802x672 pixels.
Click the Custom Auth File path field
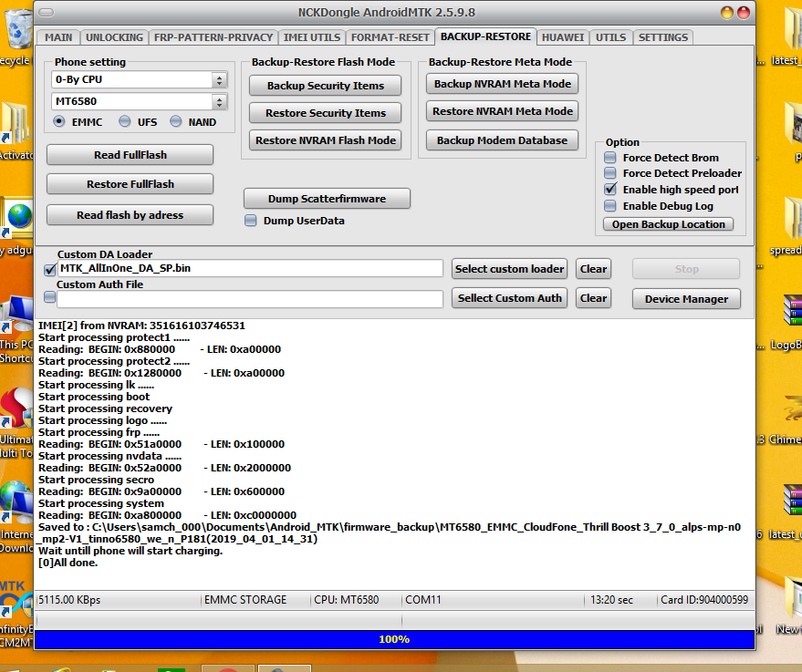[x=250, y=299]
